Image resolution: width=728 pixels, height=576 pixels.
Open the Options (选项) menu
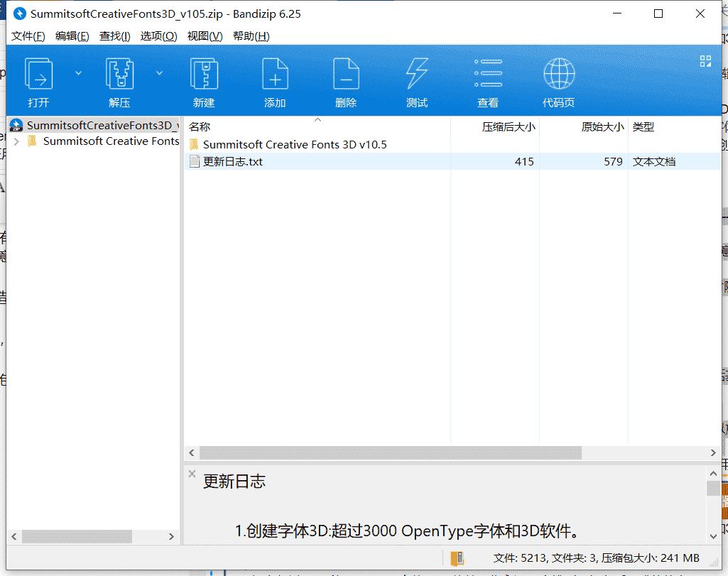point(158,36)
